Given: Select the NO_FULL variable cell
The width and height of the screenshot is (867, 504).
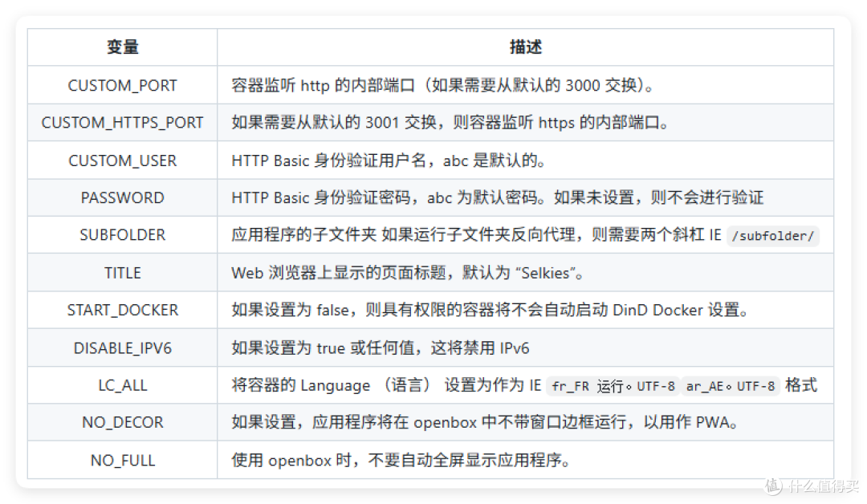Looking at the screenshot, I should [x=122, y=460].
